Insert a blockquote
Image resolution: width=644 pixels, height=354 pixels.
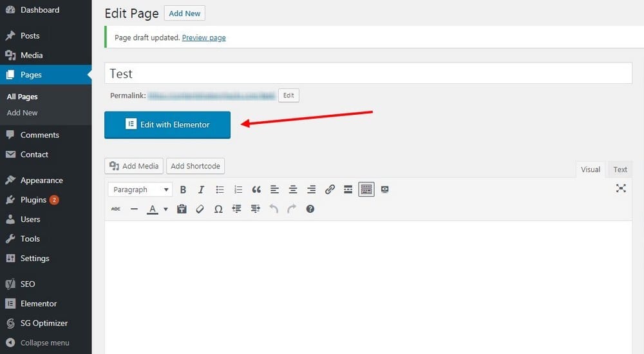(x=256, y=190)
